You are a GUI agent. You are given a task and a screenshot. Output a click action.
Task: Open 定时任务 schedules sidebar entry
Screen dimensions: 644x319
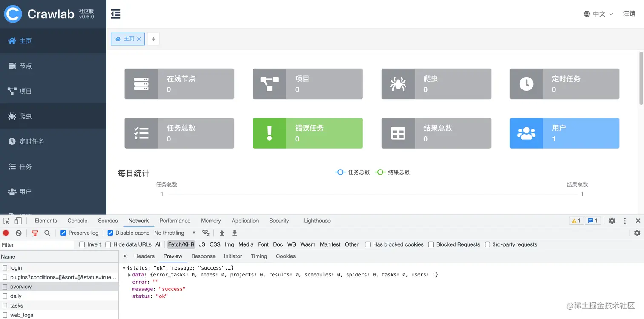(53, 141)
